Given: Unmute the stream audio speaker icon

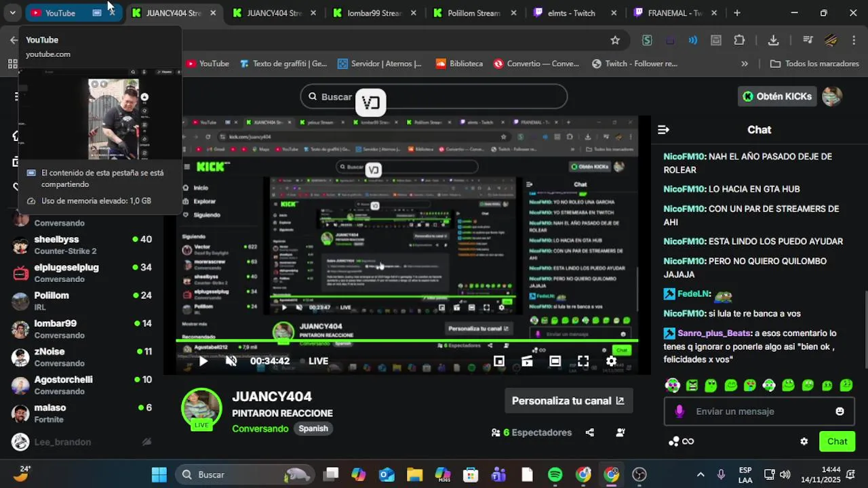Looking at the screenshot, I should [x=231, y=361].
